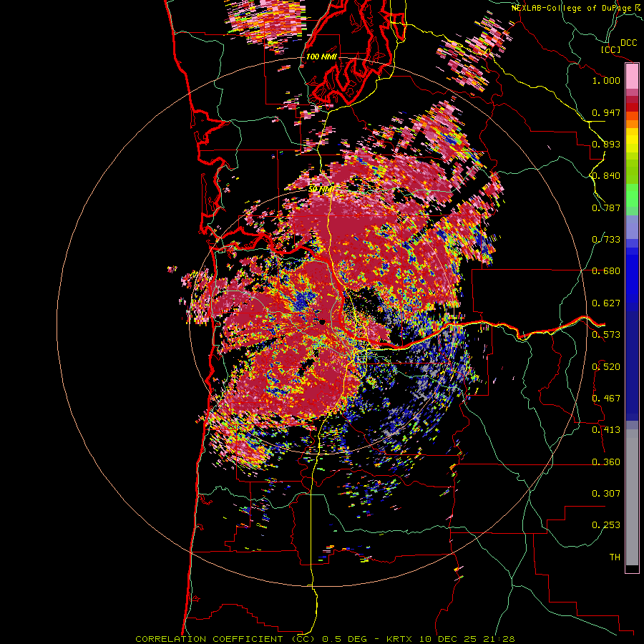Image resolution: width=644 pixels, height=644 pixels.
Task: Click the 10 DEC 25 date text
Action: tap(449, 639)
